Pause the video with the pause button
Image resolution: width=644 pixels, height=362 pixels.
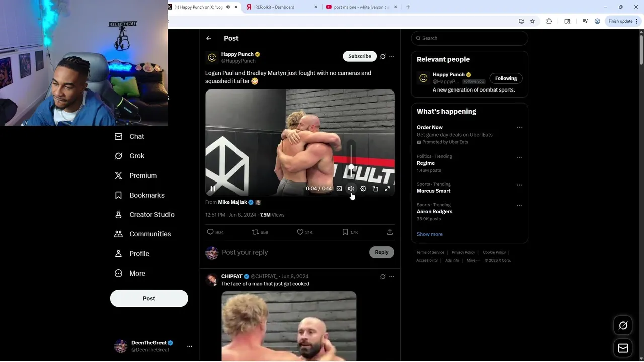coord(213,189)
